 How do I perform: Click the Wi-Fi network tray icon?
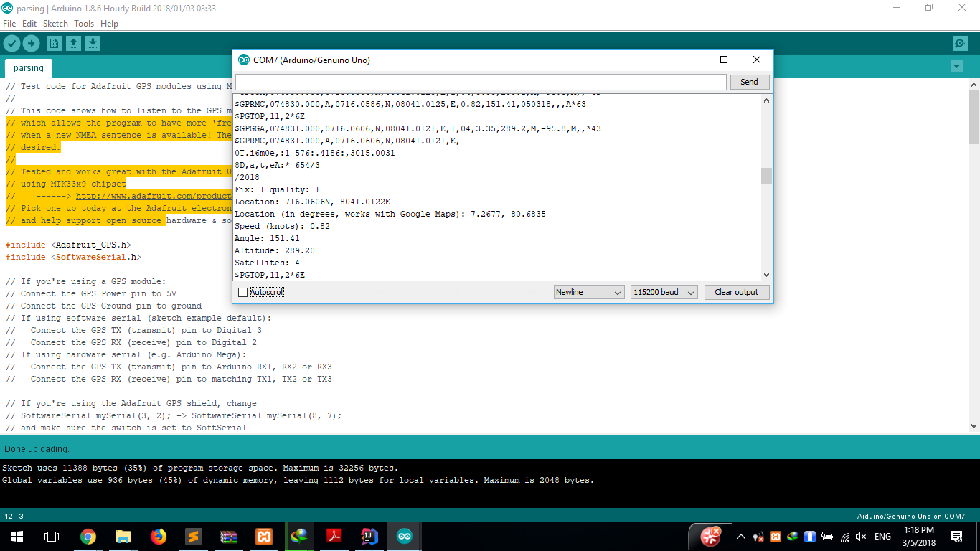click(x=845, y=537)
